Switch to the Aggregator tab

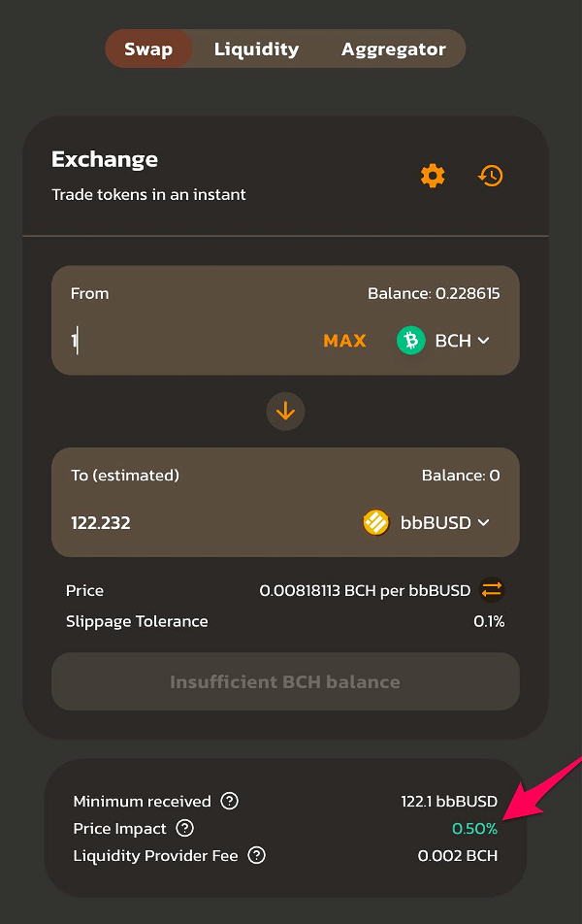(394, 49)
